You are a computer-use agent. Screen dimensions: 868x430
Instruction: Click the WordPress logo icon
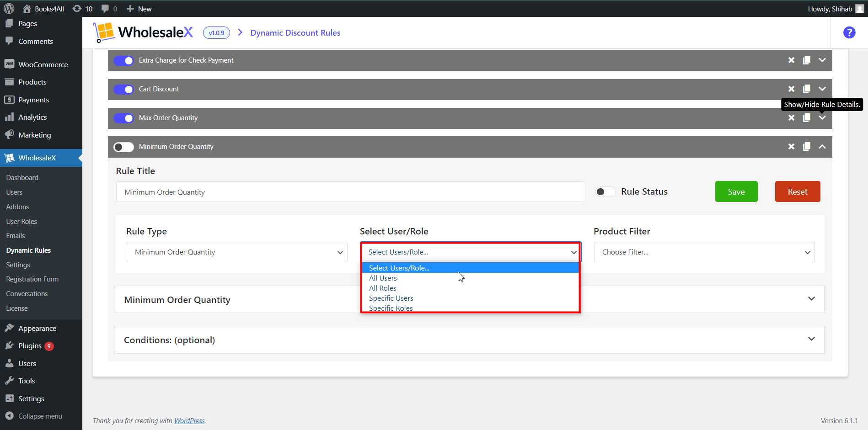9,8
